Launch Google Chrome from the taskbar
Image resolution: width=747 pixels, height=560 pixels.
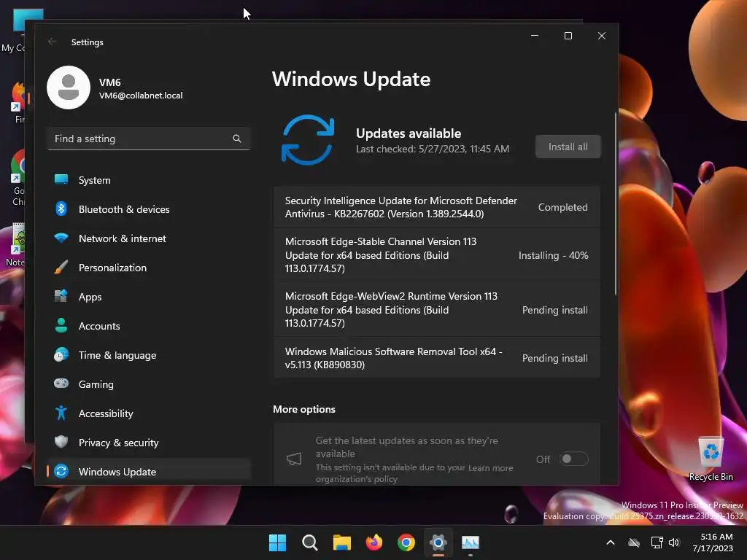pos(406,542)
